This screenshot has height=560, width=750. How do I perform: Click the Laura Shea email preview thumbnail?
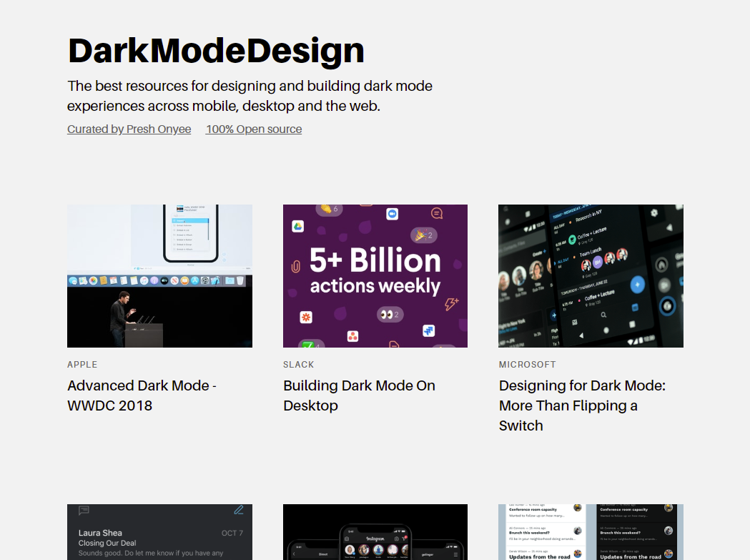click(159, 531)
